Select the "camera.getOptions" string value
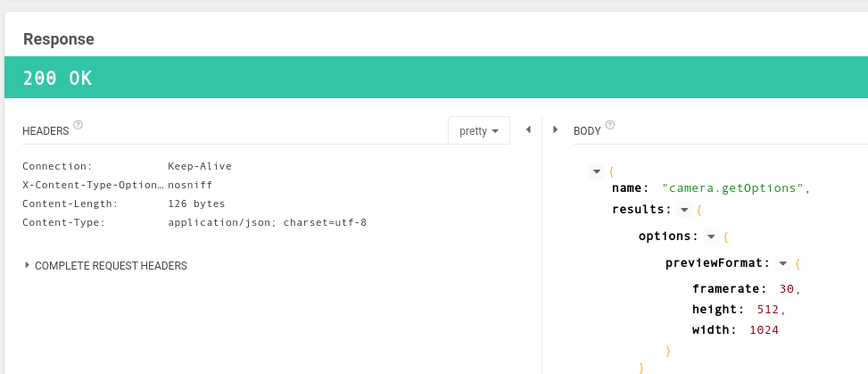Image resolution: width=868 pixels, height=374 pixels. 734,188
